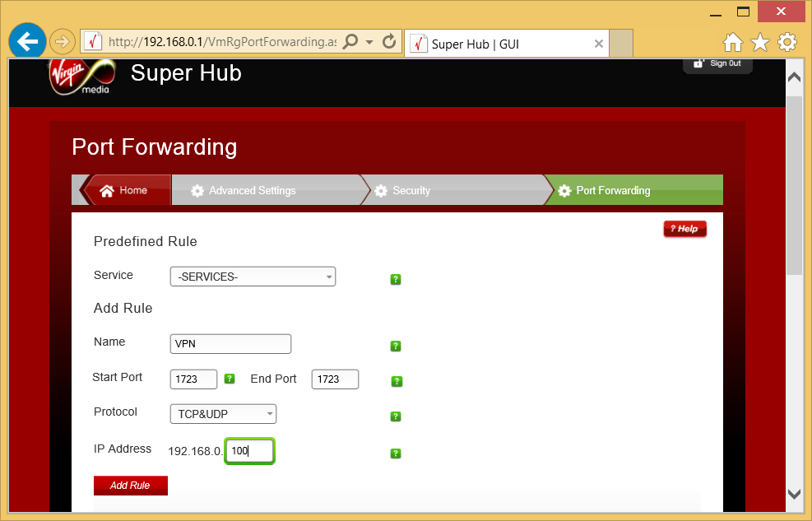Image resolution: width=812 pixels, height=521 pixels.
Task: Open Advanced Settings breadcrumb
Action: pos(267,190)
